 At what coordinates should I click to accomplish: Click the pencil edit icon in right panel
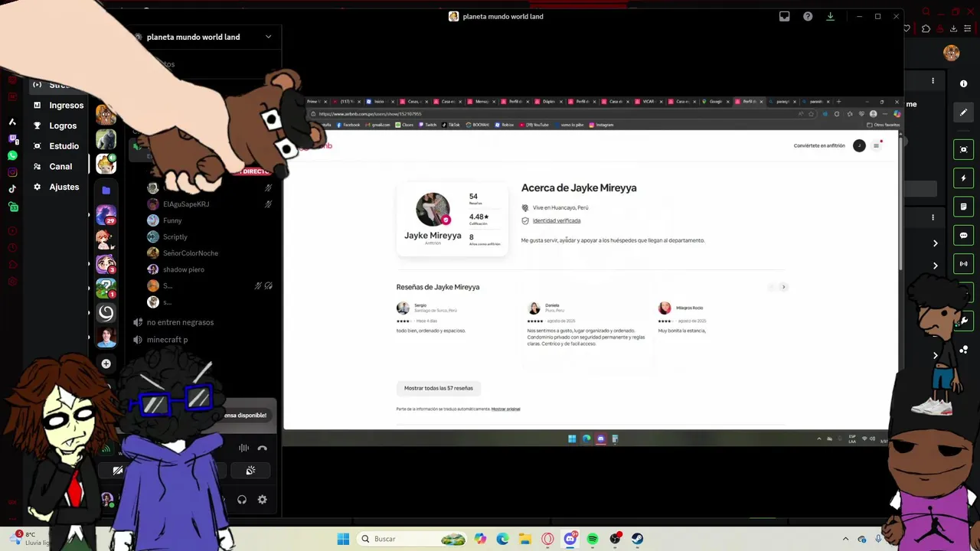(963, 112)
